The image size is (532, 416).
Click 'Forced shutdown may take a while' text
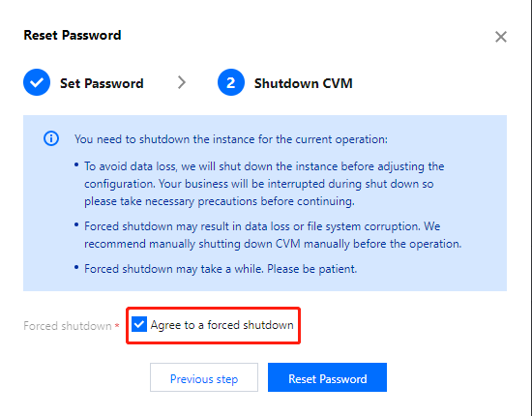[221, 269]
